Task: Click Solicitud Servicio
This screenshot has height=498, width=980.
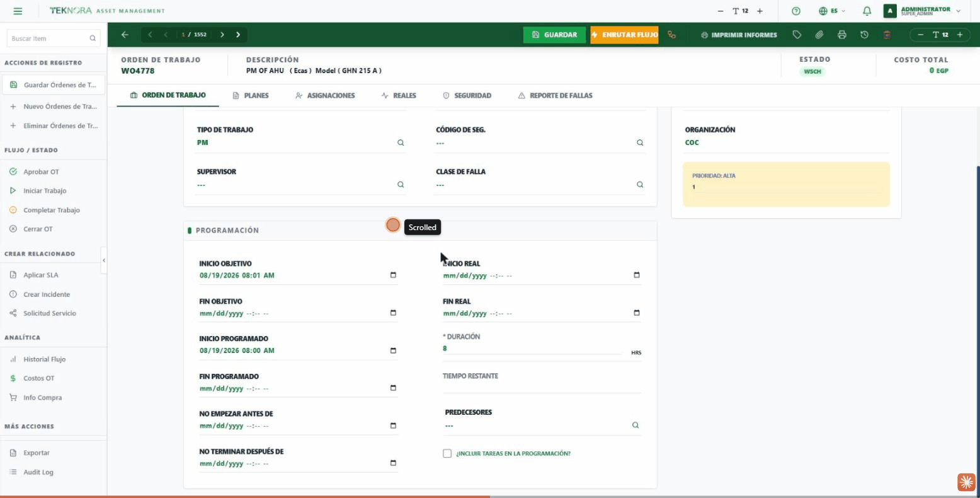Action: click(x=49, y=313)
